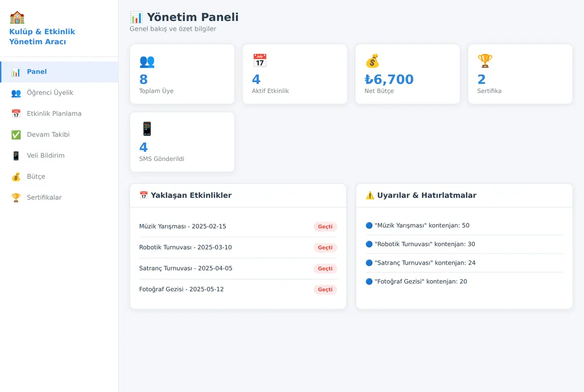Click the calendar icon on Aktif Etkinlik card

(260, 61)
